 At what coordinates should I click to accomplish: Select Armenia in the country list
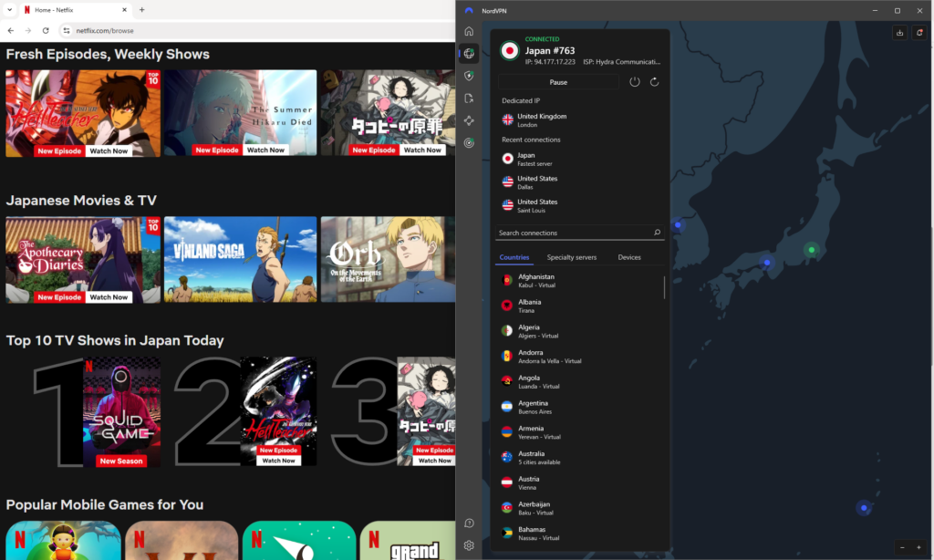pos(579,432)
